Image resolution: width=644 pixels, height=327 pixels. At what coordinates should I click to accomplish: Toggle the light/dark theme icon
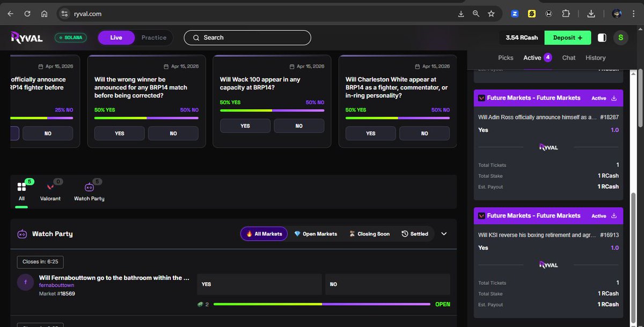pyautogui.click(x=602, y=38)
